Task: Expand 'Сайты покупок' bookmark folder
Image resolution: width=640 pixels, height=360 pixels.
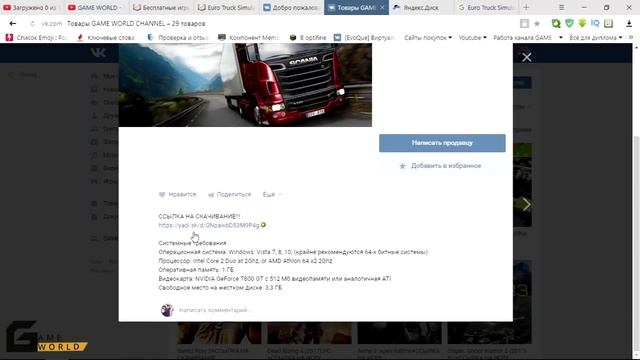Action: coord(428,38)
